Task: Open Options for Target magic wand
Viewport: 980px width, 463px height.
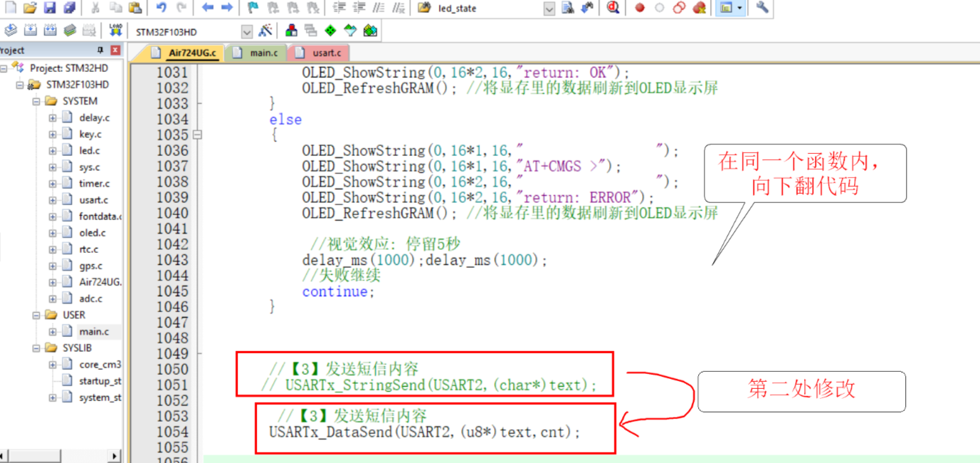Action: pos(265,31)
